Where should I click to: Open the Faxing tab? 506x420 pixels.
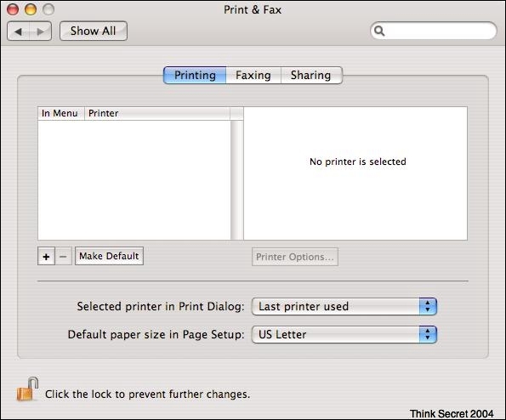point(253,75)
